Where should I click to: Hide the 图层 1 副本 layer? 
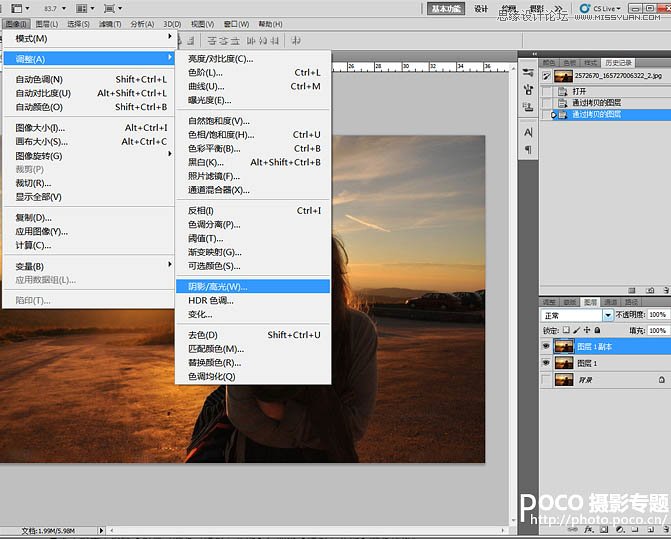[546, 346]
